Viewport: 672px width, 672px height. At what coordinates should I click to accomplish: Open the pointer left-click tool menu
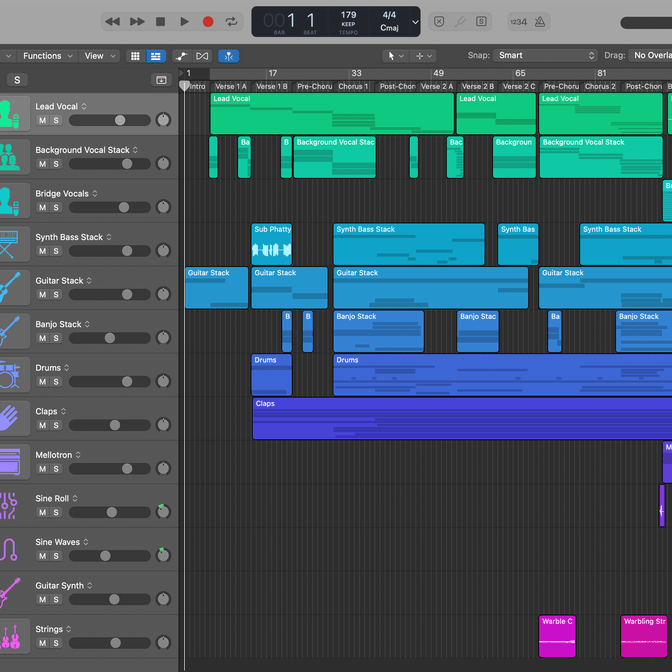395,56
